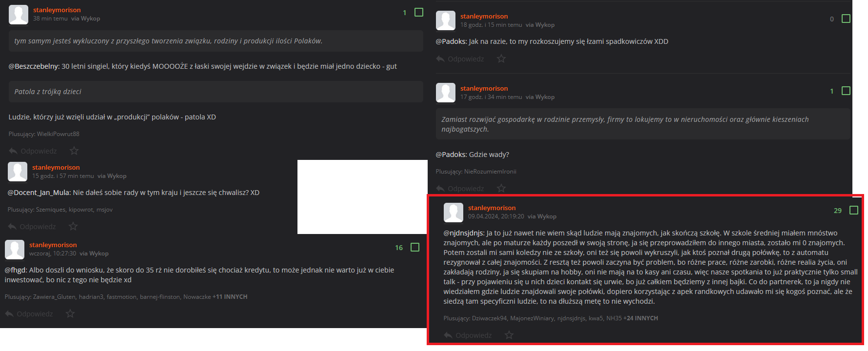Star the @fhgd comment

pyautogui.click(x=70, y=313)
